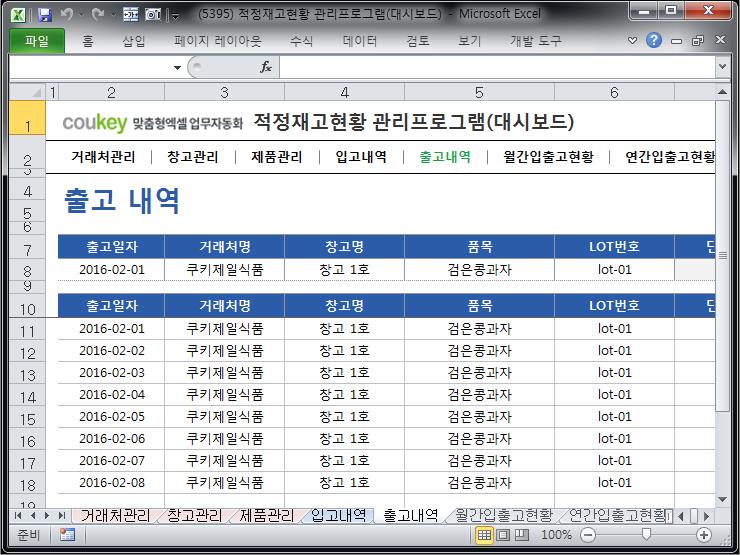Select the 창고관리 sheet tab
This screenshot has width=740, height=555.
pyautogui.click(x=194, y=515)
